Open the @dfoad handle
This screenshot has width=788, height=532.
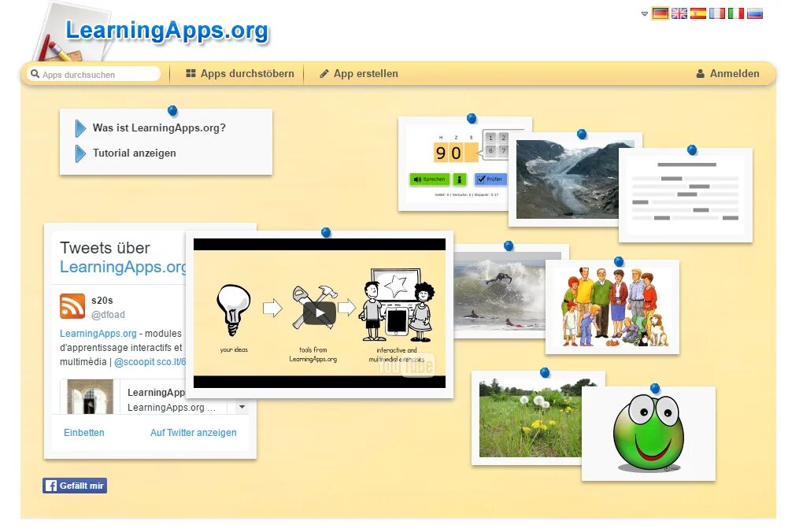pyautogui.click(x=108, y=315)
